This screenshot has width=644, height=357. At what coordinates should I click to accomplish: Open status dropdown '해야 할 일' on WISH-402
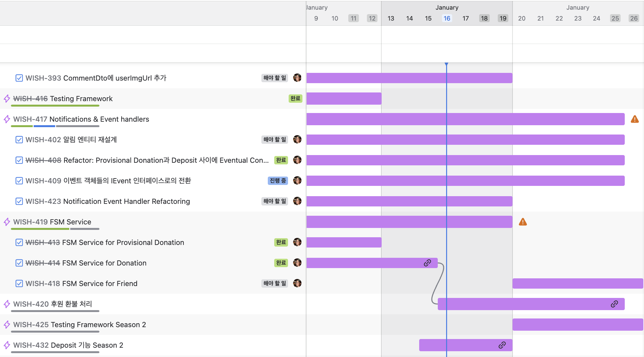point(275,140)
